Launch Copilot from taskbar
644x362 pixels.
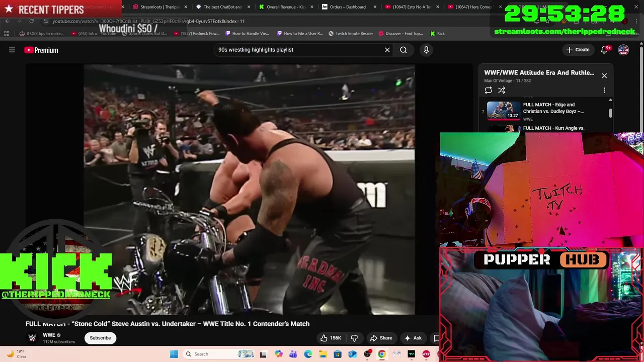click(279, 354)
